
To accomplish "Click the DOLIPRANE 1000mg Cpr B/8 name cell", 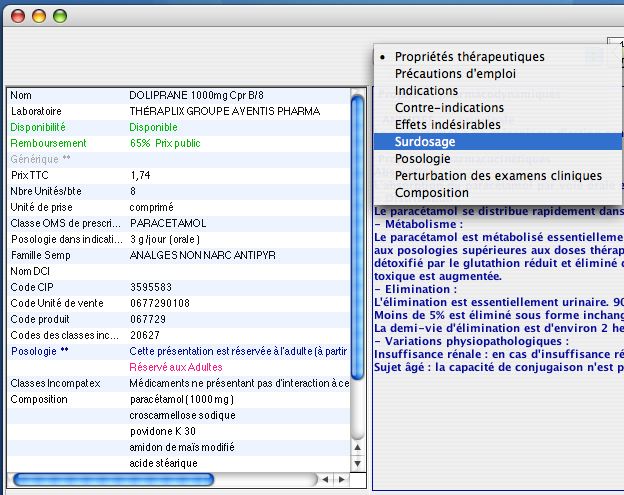I will point(196,95).
